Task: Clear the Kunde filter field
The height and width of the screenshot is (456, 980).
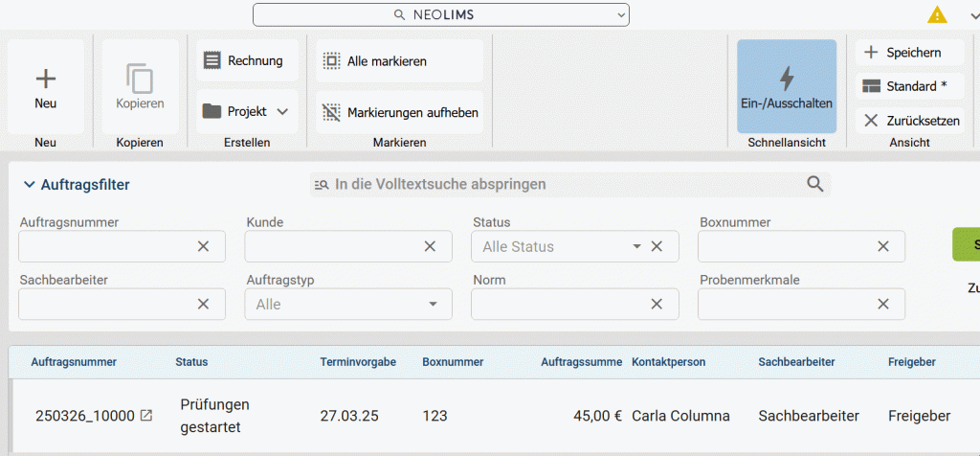Action: click(x=430, y=246)
